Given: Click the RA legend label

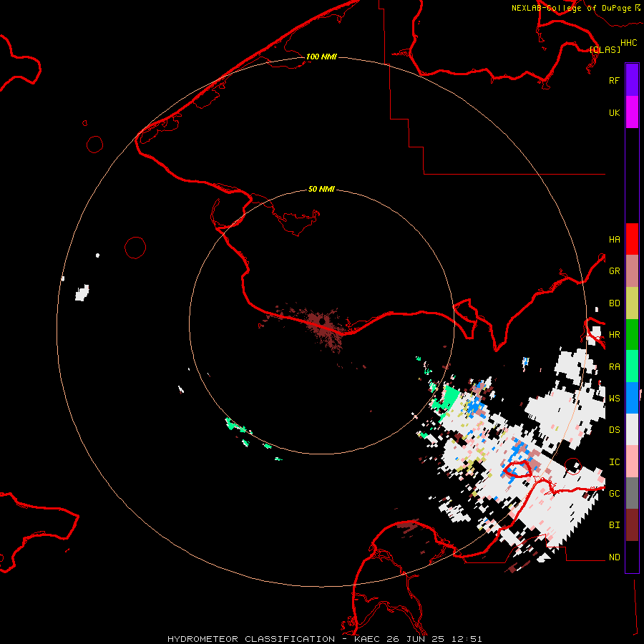Looking at the screenshot, I should (x=614, y=367).
